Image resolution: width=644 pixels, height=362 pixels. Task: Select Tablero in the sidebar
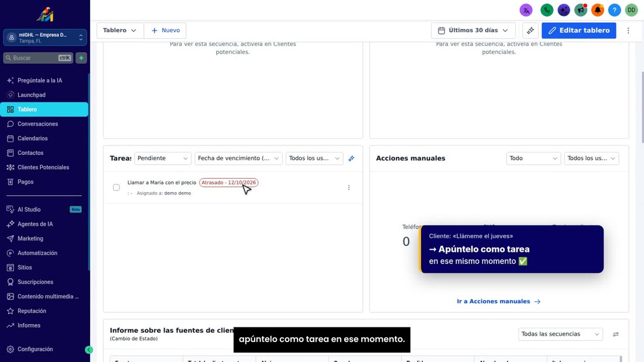click(44, 110)
